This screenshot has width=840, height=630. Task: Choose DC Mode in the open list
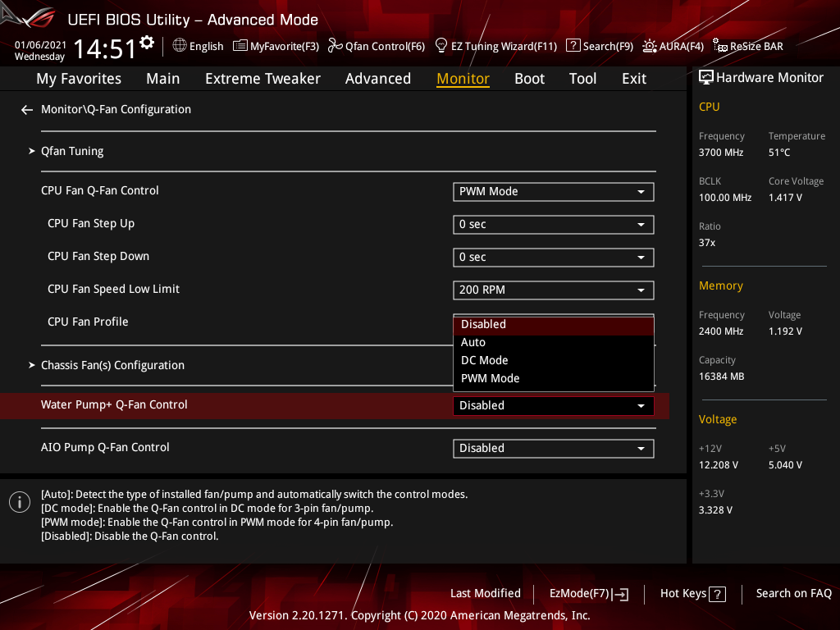pos(554,361)
